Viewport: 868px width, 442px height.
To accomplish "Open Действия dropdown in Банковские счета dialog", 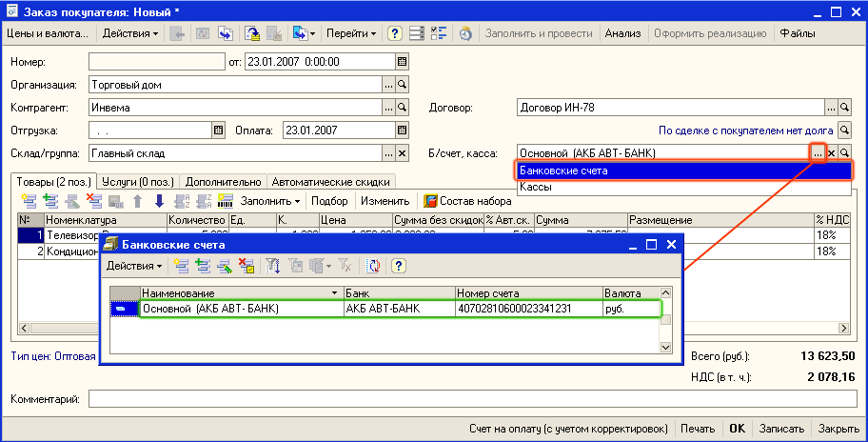I will pyautogui.click(x=134, y=266).
